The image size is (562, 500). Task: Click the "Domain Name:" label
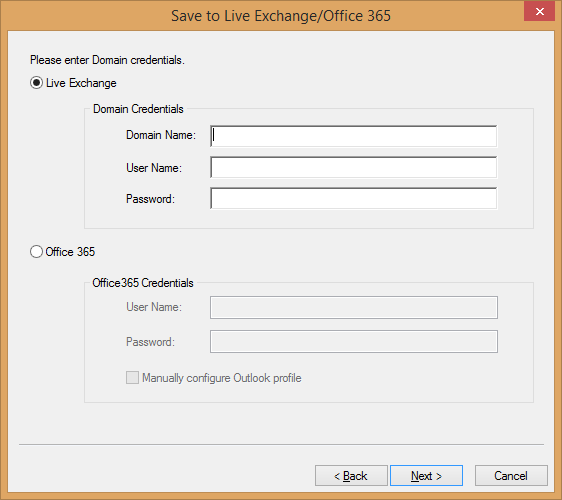click(x=161, y=135)
